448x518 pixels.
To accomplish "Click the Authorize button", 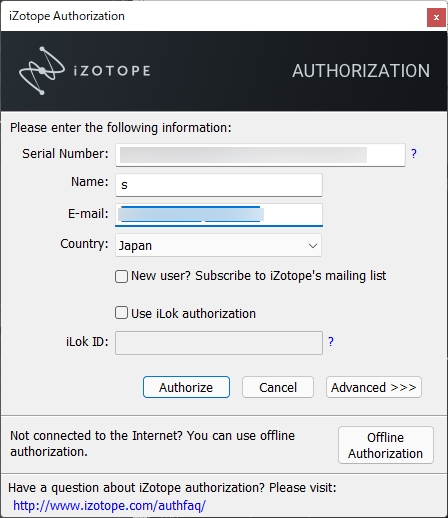I will click(186, 387).
